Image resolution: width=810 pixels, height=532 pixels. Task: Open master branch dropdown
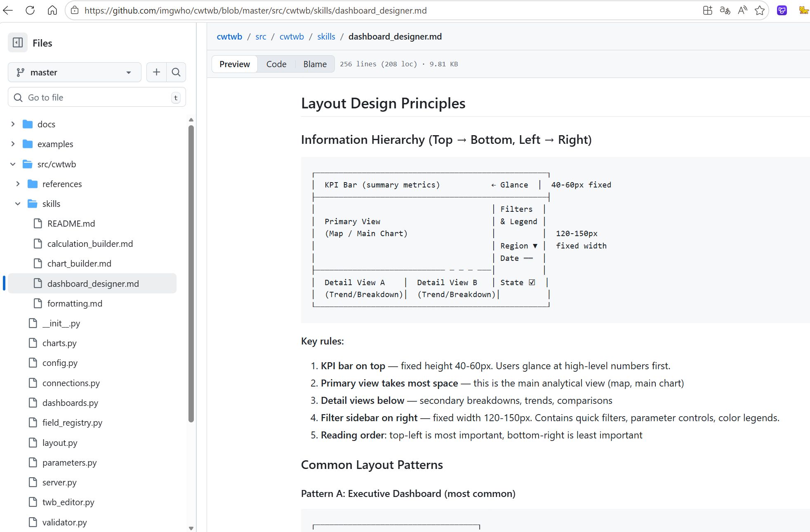75,73
